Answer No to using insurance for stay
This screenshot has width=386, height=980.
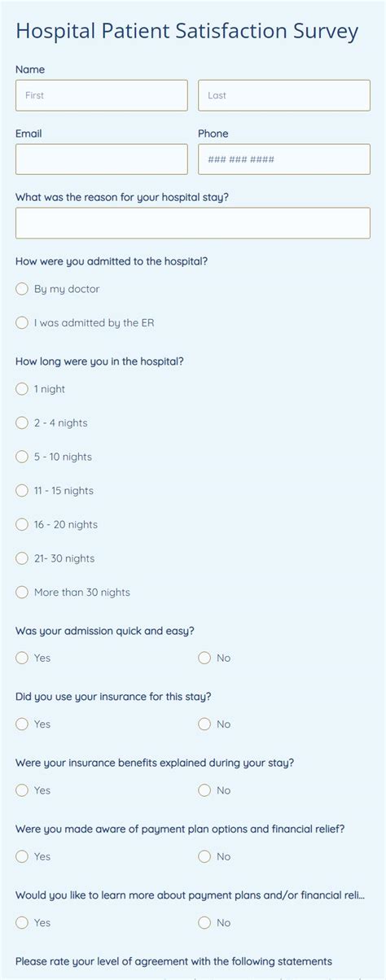[204, 724]
